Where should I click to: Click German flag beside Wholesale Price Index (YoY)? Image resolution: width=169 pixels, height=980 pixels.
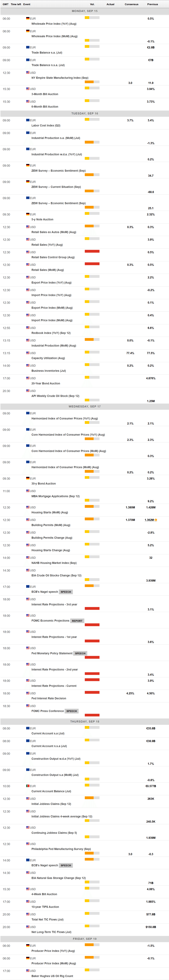[28, 18]
